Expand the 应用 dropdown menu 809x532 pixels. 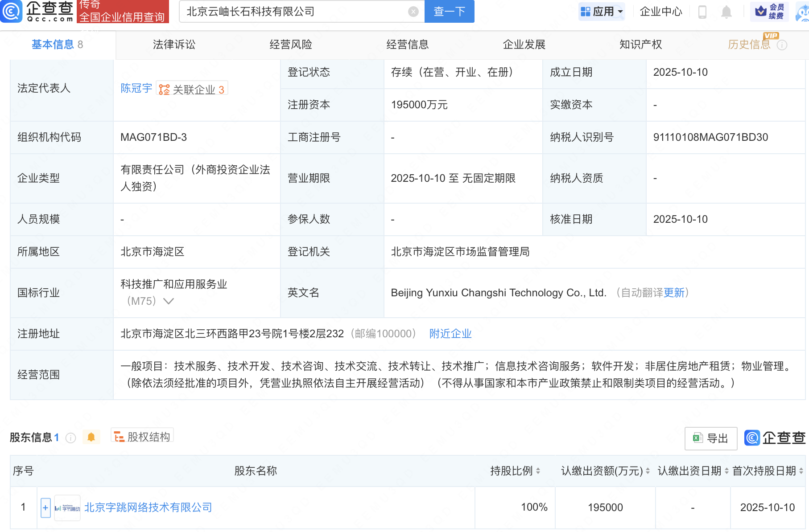pos(603,12)
